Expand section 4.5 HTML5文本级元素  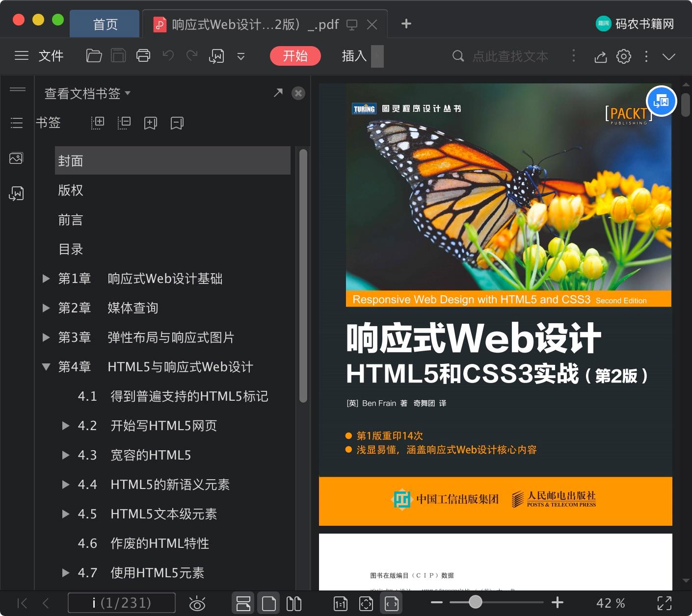click(x=66, y=514)
